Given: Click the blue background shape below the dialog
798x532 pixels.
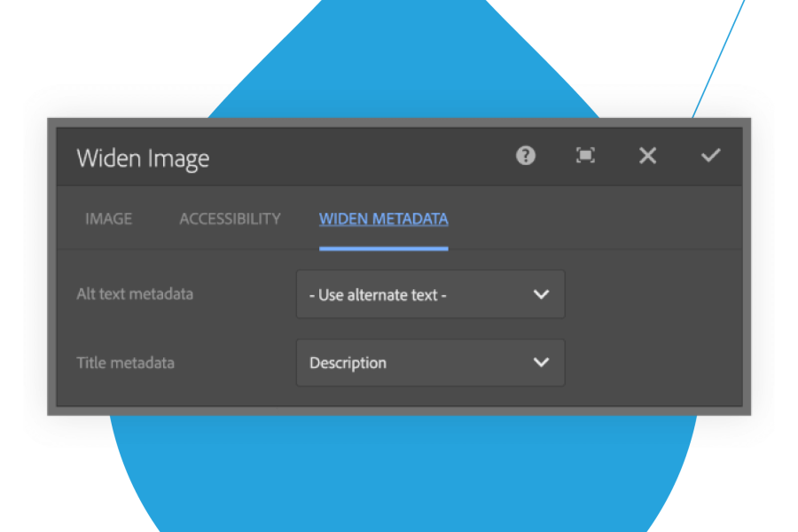Looking at the screenshot, I should click(399, 470).
